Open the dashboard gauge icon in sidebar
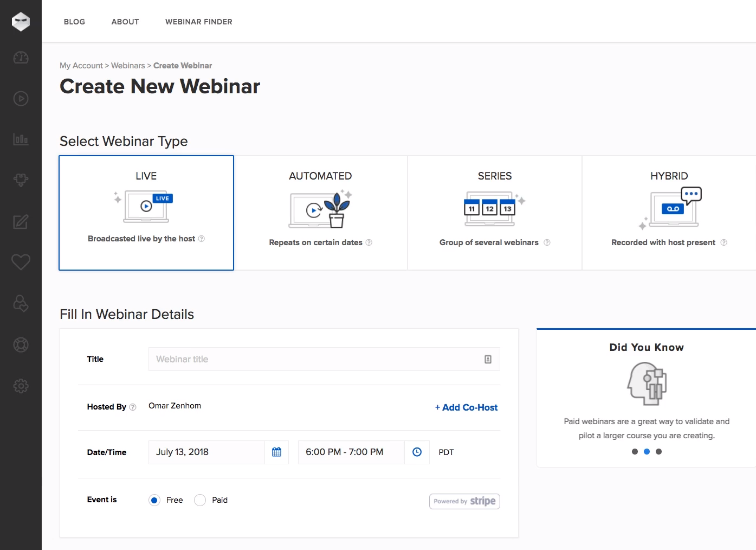This screenshot has width=756, height=550. 21,57
